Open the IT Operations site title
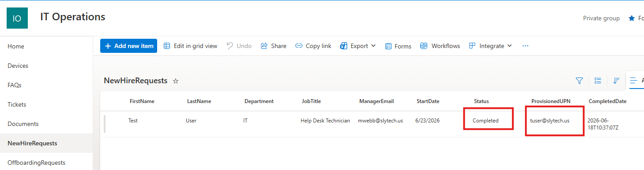 [x=73, y=17]
